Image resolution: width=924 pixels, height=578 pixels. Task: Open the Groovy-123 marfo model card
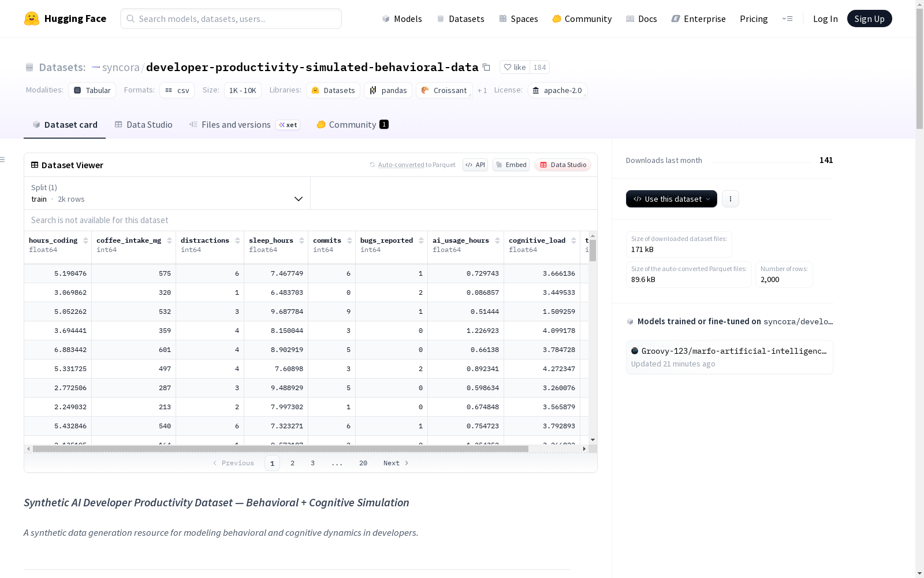pos(729,357)
